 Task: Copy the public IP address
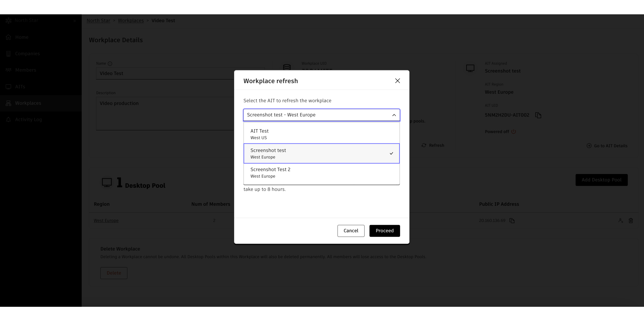[512, 221]
